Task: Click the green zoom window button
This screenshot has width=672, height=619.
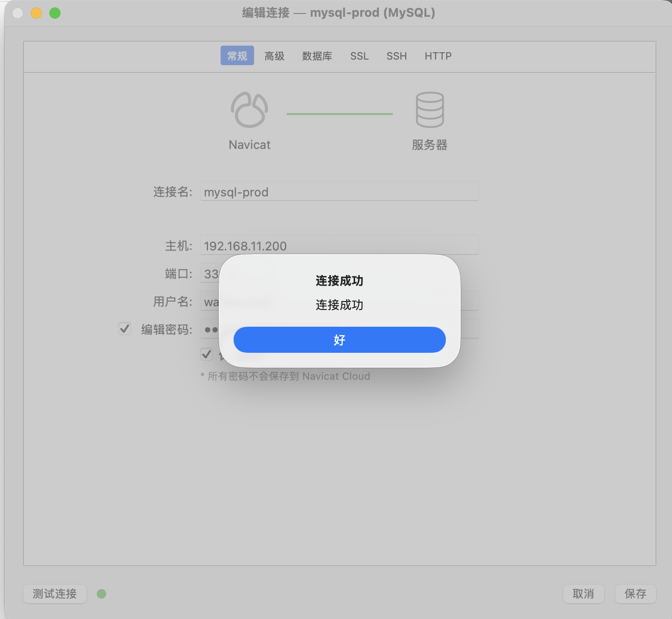Action: tap(55, 13)
